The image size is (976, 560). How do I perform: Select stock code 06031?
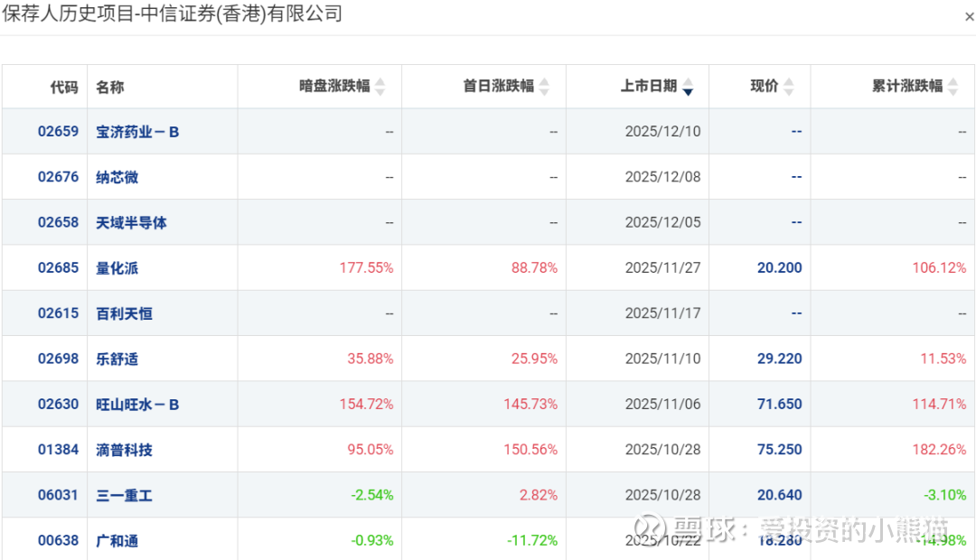click(x=58, y=495)
